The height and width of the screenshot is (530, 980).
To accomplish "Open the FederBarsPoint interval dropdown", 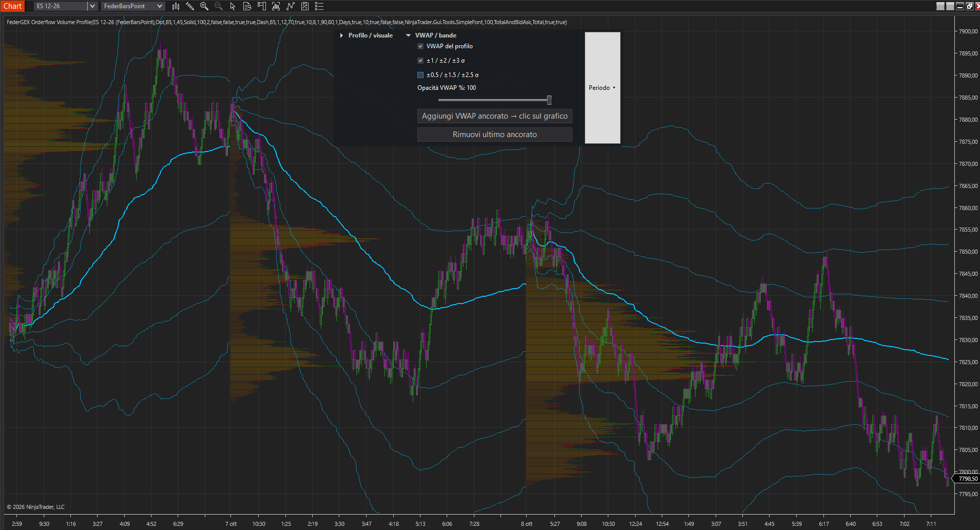I will pos(132,6).
